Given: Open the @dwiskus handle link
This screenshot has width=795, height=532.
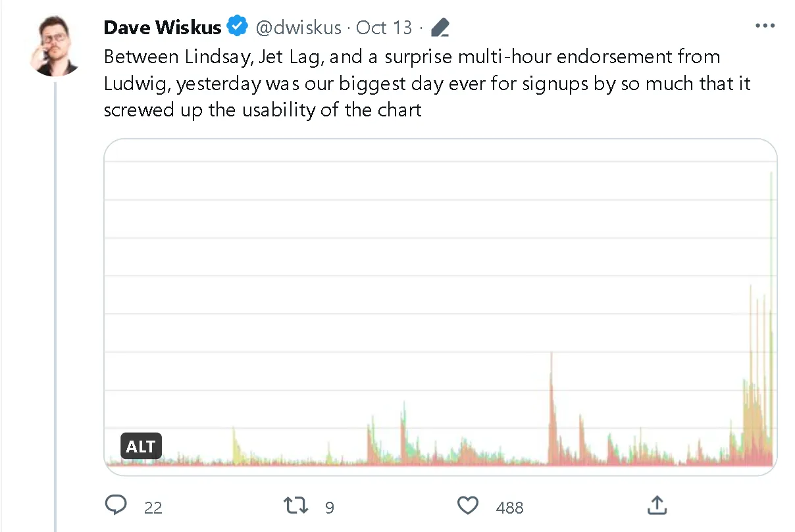Looking at the screenshot, I should click(x=298, y=28).
